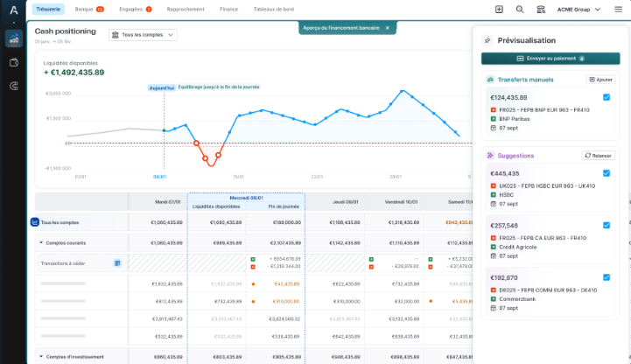The width and height of the screenshot is (631, 364).
Task: Click the wallet icon in left sidebar
Action: (13, 63)
